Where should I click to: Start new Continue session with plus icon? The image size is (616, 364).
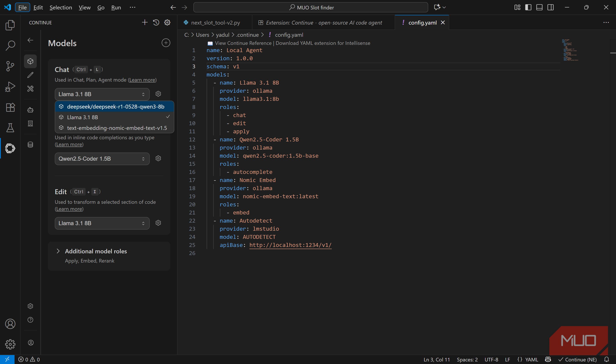(x=145, y=23)
